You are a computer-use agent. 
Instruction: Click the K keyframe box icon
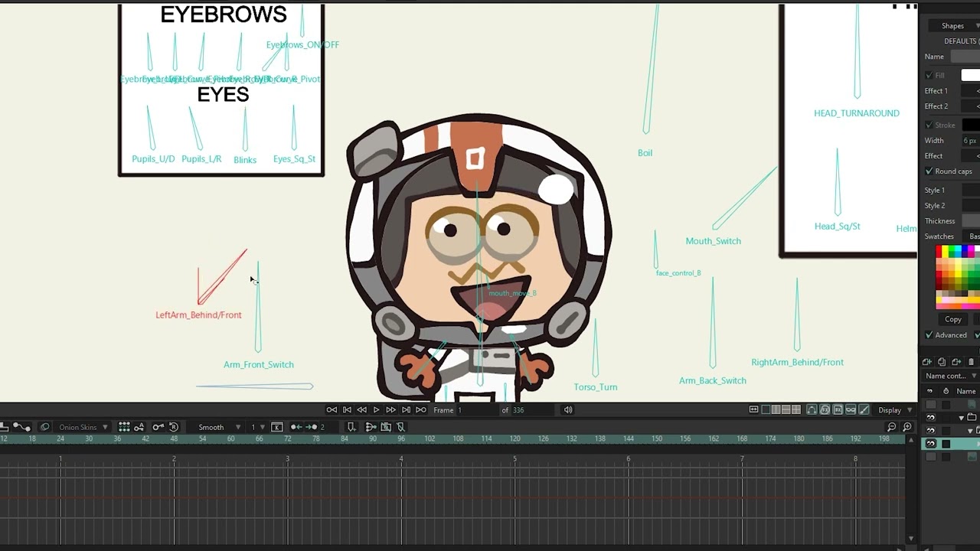coord(277,427)
